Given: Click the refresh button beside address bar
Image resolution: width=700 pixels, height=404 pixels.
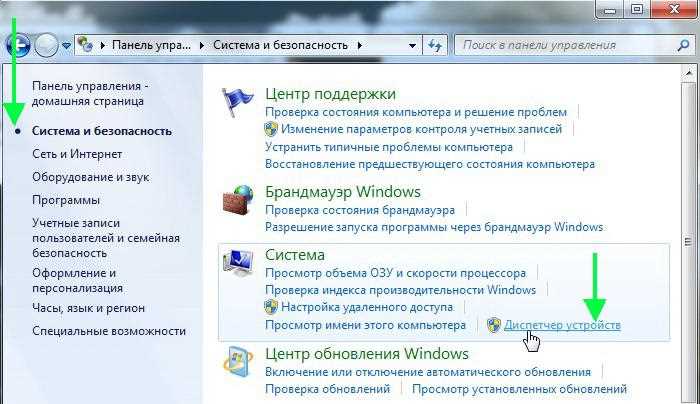Looking at the screenshot, I should (435, 45).
